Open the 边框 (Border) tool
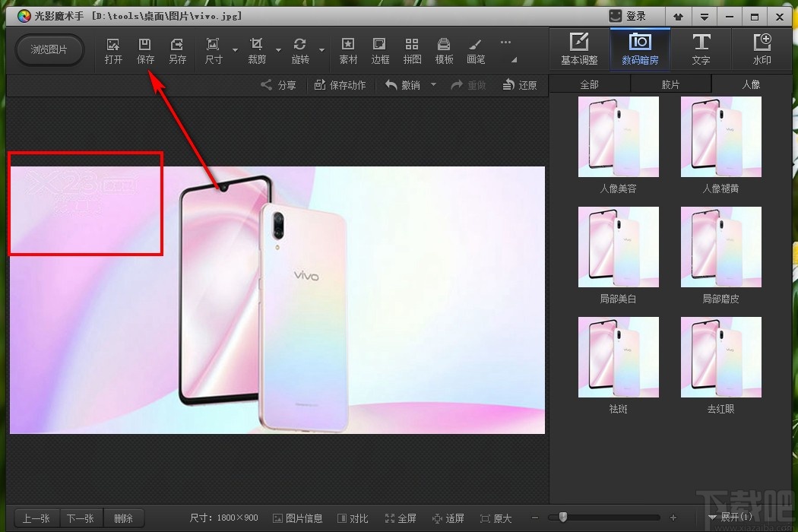The width and height of the screenshot is (798, 532). pyautogui.click(x=380, y=51)
